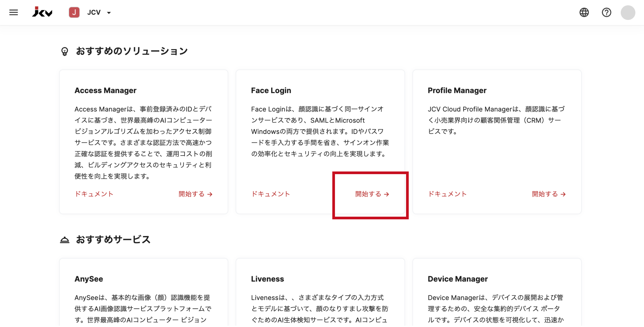Click 開始する on the Face Login card

pos(372,194)
